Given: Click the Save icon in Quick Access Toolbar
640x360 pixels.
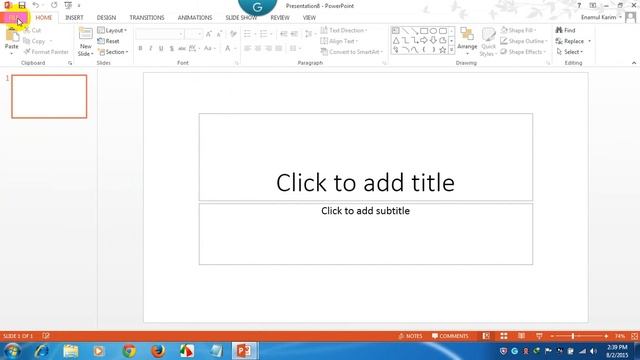Looking at the screenshot, I should tap(22, 5).
